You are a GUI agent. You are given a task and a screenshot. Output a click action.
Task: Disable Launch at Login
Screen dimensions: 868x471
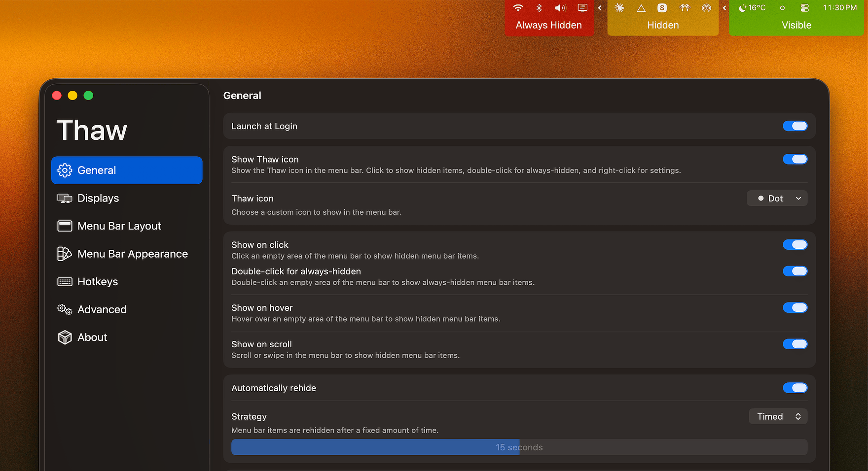pyautogui.click(x=795, y=126)
